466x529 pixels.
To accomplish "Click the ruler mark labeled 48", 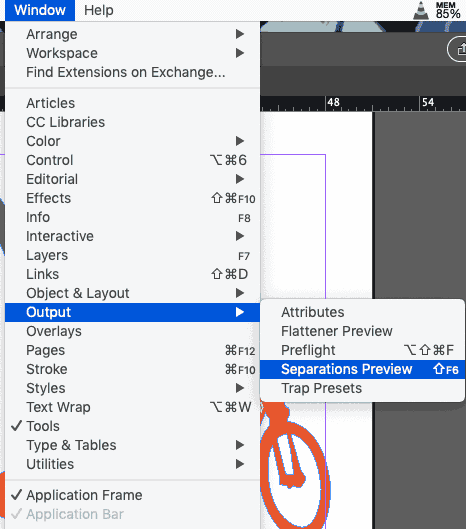I will click(x=333, y=102).
